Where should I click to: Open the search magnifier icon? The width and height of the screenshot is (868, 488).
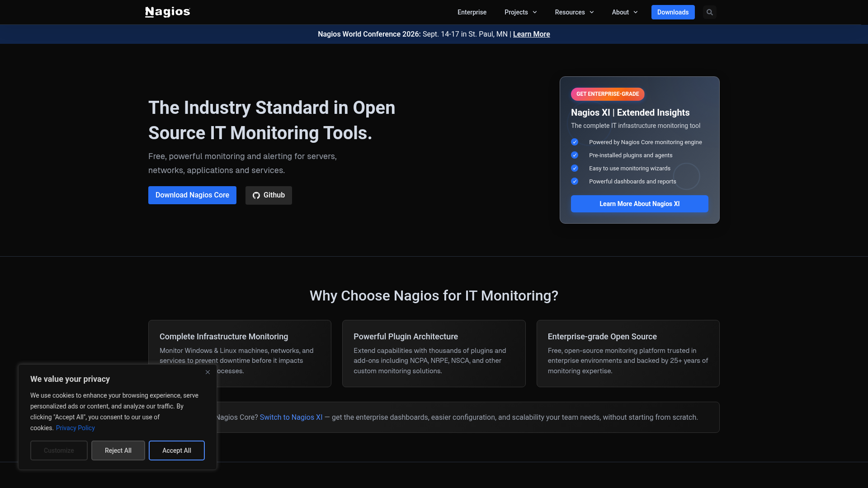click(x=710, y=12)
